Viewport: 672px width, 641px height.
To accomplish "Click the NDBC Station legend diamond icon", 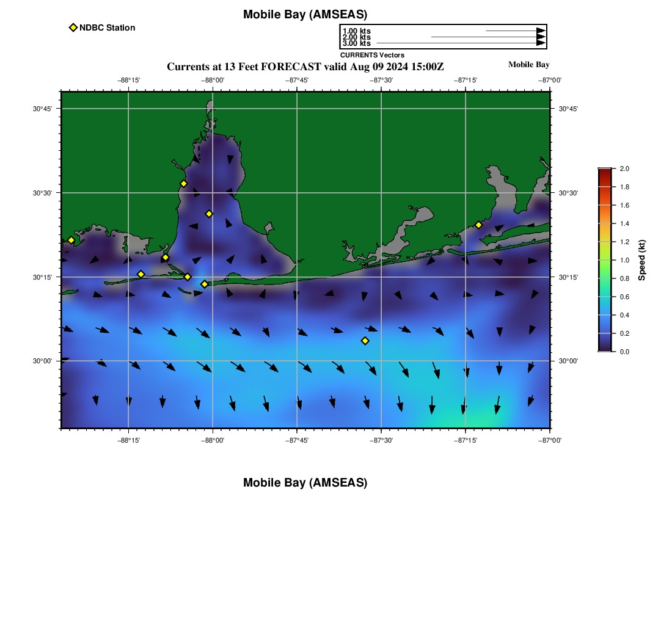I will tap(73, 27).
